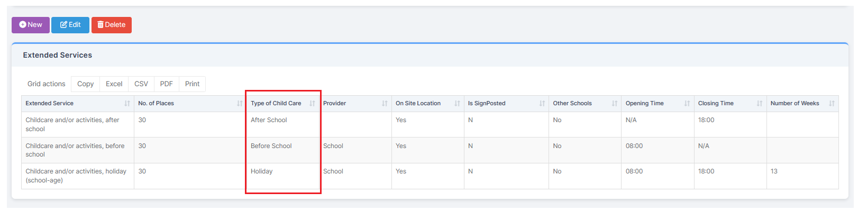Print the Extended Services grid
This screenshot has height=220, width=868.
[192, 84]
